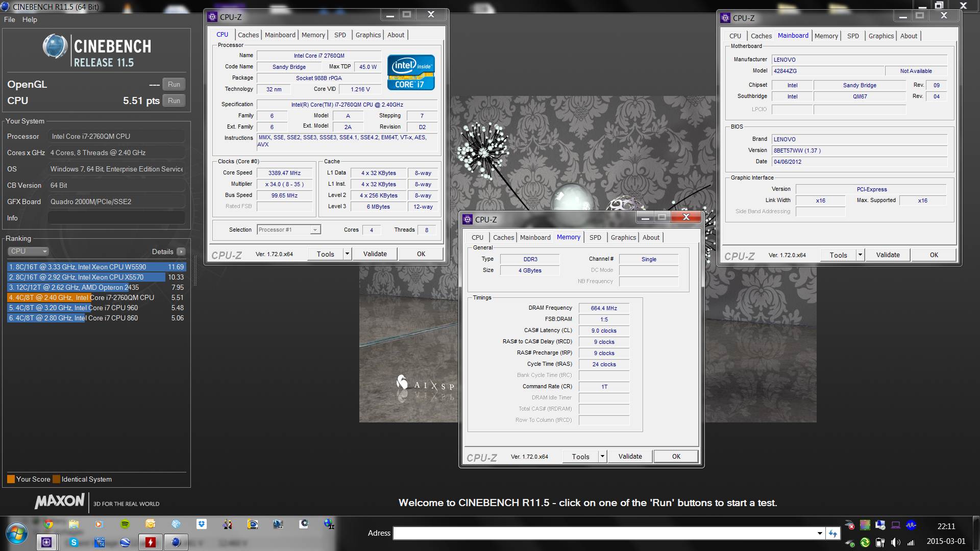Select Xeon W5590 ranking row
This screenshot has height=551, width=980.
point(96,267)
